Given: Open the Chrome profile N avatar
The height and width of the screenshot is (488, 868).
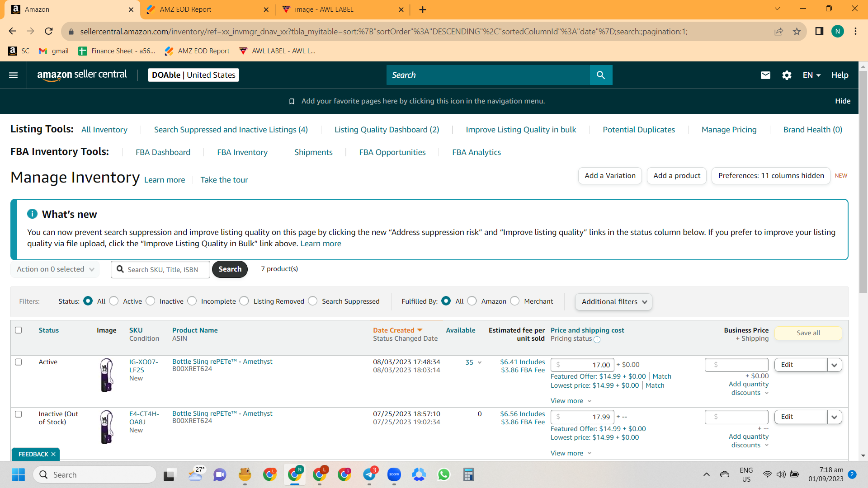Looking at the screenshot, I should pyautogui.click(x=837, y=31).
